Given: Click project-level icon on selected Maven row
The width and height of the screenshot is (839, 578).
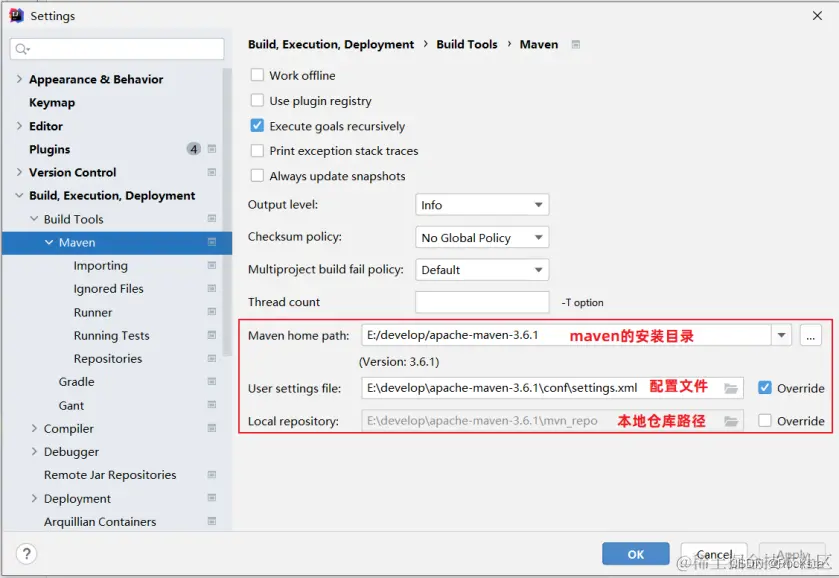Looking at the screenshot, I should 212,242.
